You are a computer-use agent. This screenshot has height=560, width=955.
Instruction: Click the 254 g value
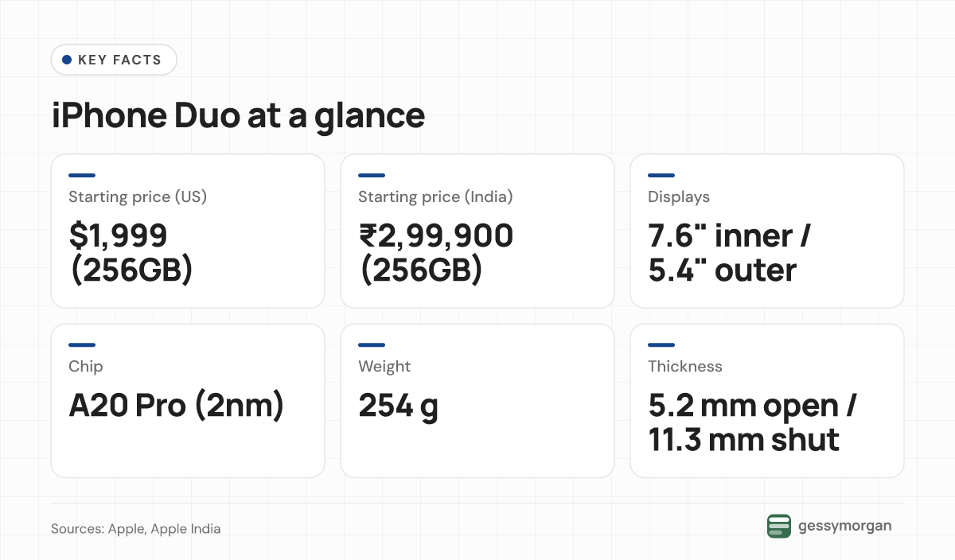(x=399, y=406)
